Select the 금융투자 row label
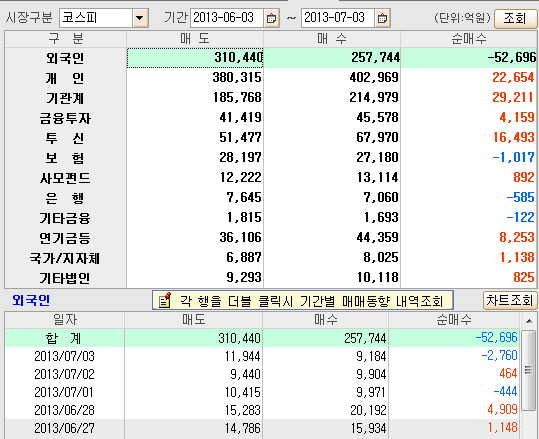This screenshot has width=539, height=439. [x=65, y=118]
